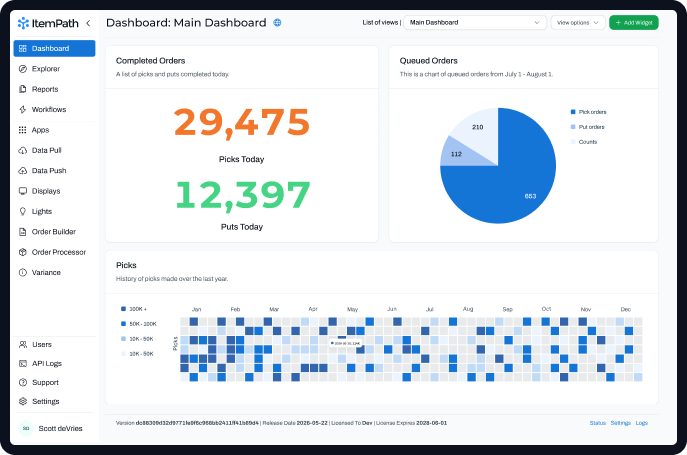Open Order Processor via its box icon
The height and width of the screenshot is (455, 687).
[x=23, y=252]
